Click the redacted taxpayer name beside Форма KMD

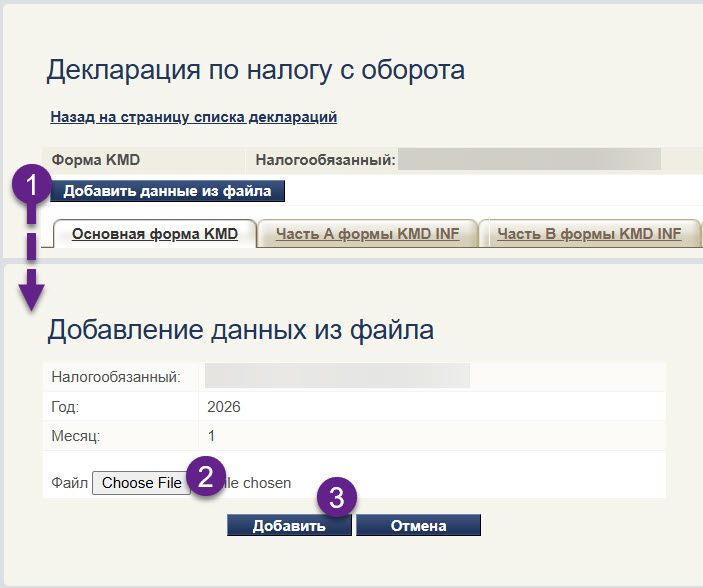529,159
